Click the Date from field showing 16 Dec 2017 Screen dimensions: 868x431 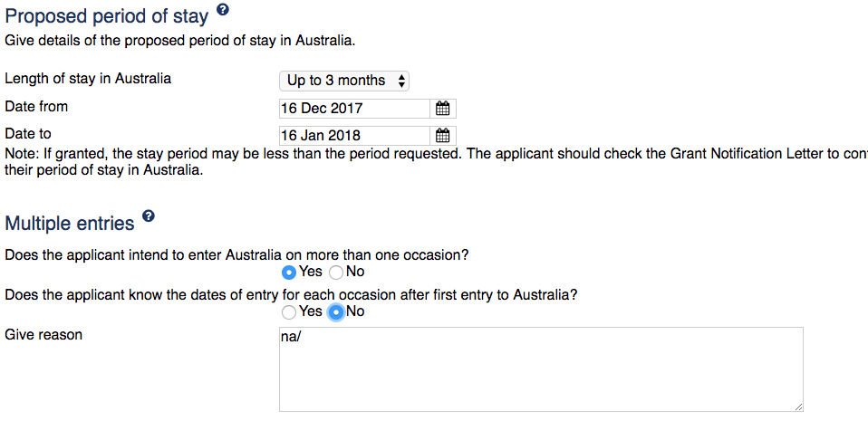click(x=353, y=109)
